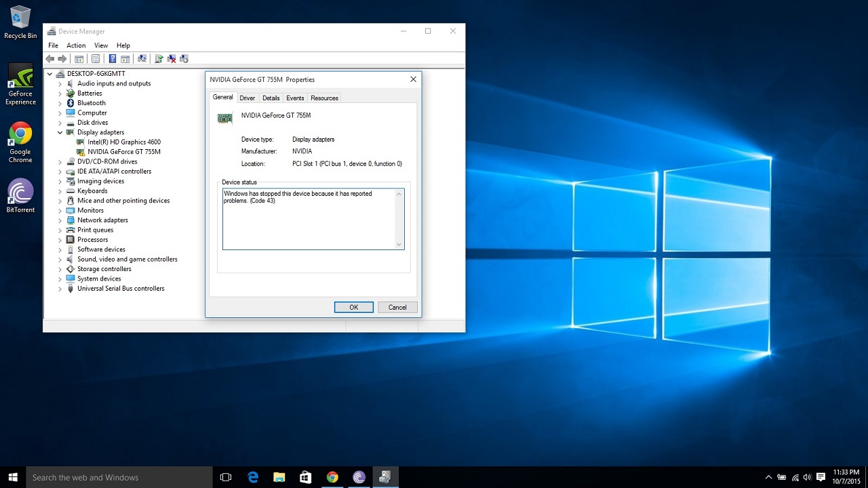The image size is (868, 488).
Task: Click the Device status scrollbar up arrow
Action: click(x=399, y=194)
